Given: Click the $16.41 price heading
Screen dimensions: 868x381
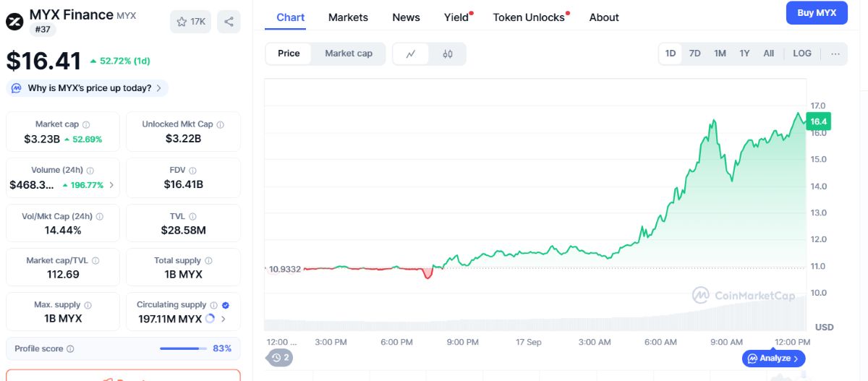Looking at the screenshot, I should coord(43,61).
